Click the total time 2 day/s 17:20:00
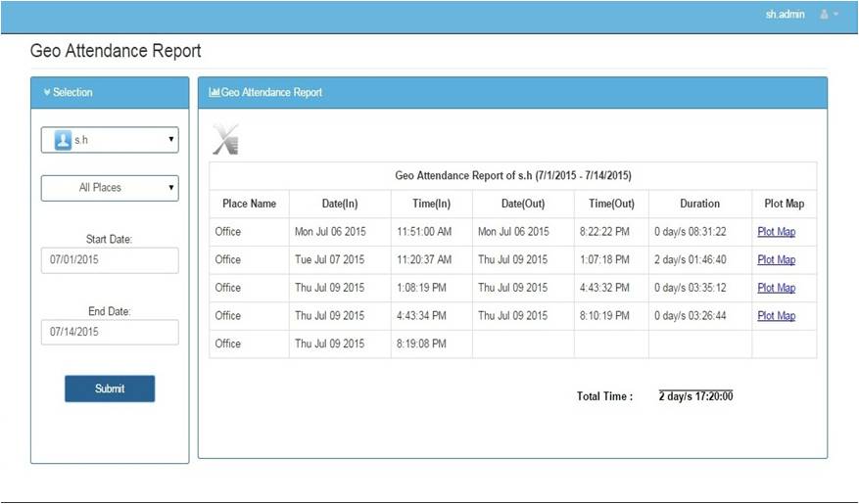 pos(695,396)
